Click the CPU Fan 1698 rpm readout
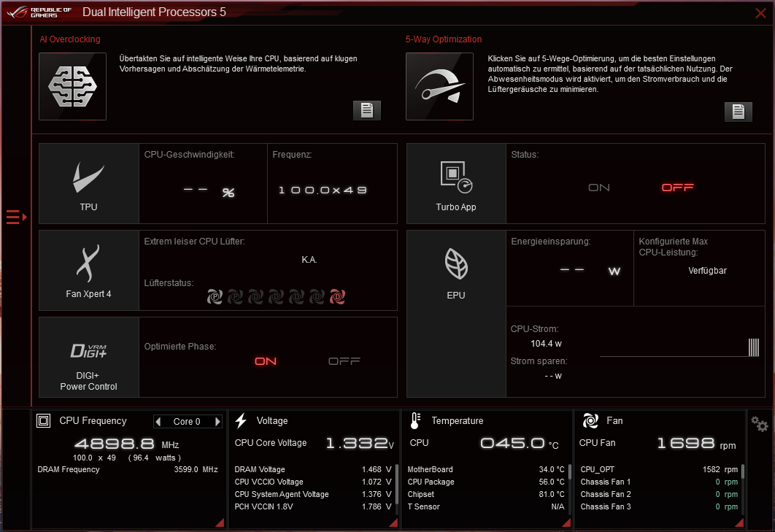Viewport: 775px width, 532px height. tap(696, 443)
